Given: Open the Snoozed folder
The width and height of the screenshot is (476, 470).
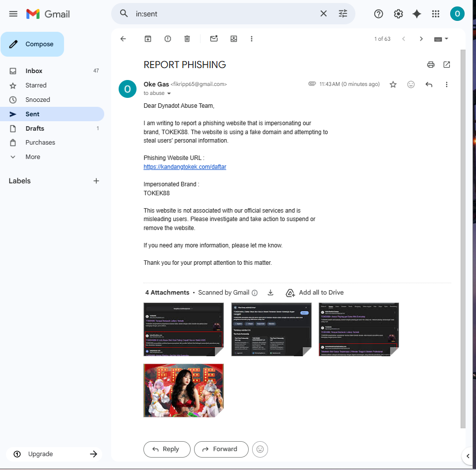Looking at the screenshot, I should [52, 100].
